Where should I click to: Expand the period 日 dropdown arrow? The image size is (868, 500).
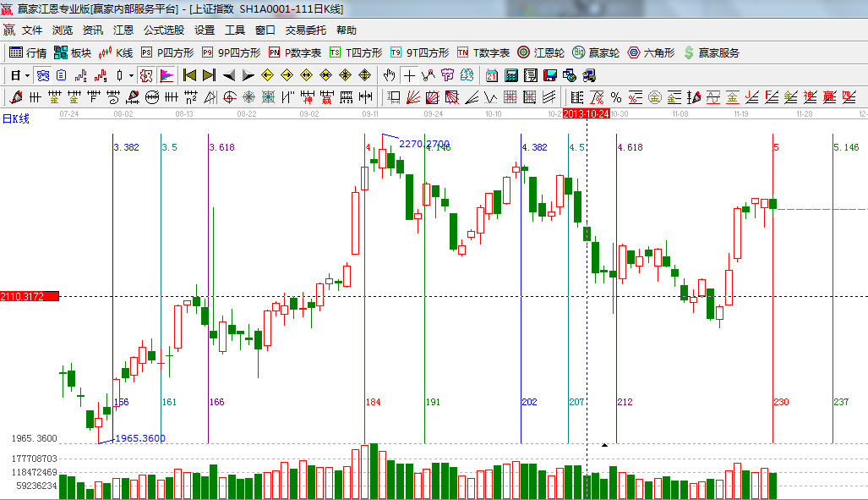27,75
